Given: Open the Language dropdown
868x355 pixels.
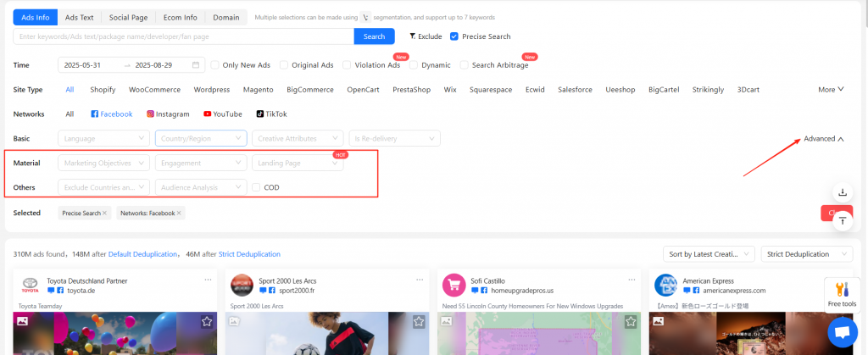Looking at the screenshot, I should coord(103,138).
